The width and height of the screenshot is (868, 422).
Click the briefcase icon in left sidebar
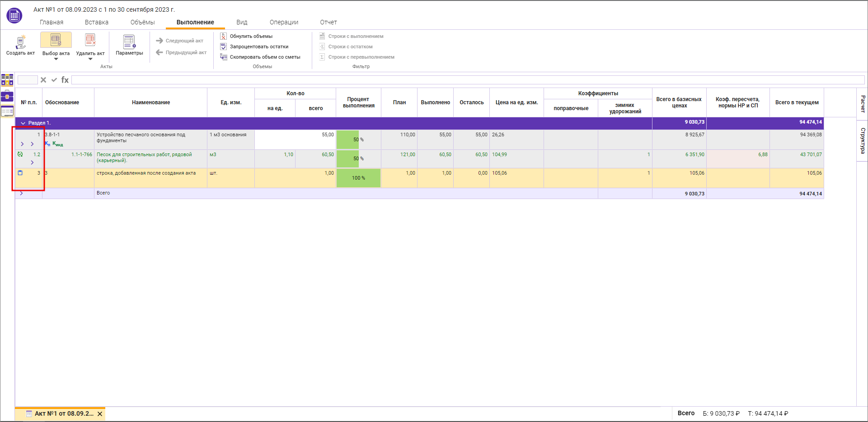point(7,96)
